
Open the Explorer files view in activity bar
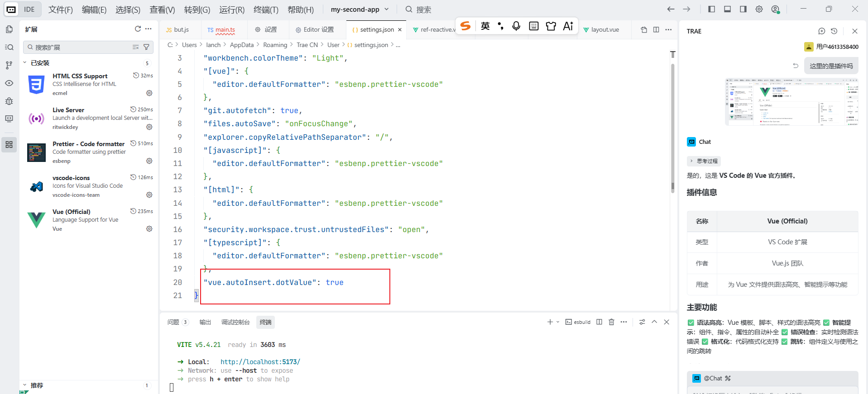pos(9,29)
